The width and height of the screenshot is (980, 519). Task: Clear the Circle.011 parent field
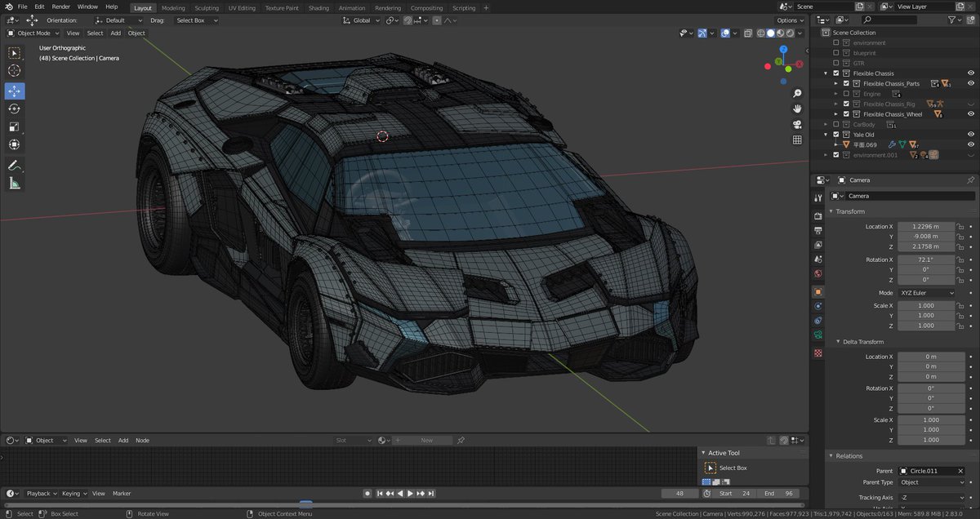(x=960, y=471)
